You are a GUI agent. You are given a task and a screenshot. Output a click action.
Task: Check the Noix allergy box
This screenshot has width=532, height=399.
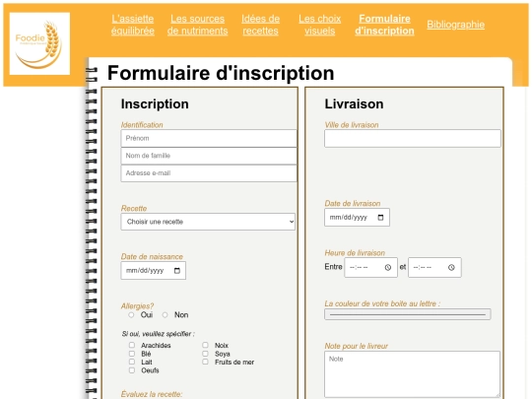[x=205, y=345]
